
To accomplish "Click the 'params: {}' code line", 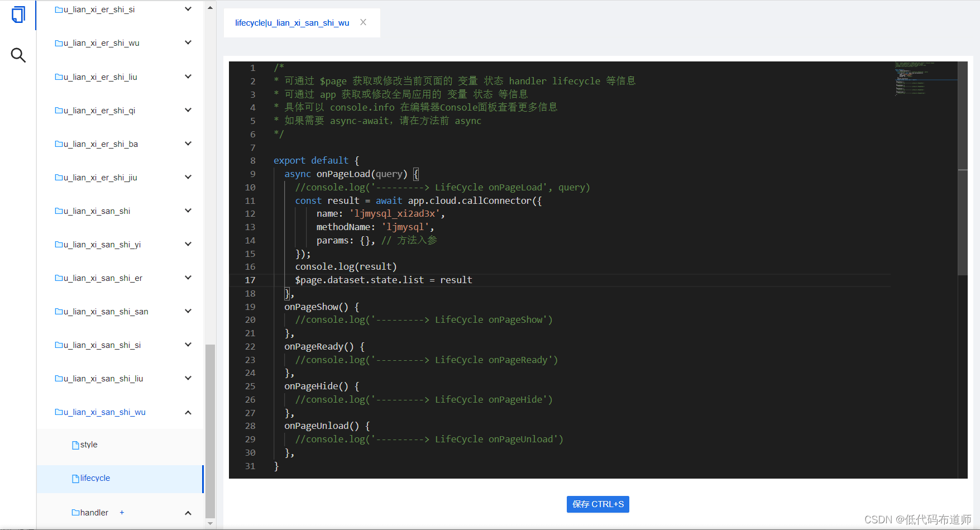I will click(377, 240).
